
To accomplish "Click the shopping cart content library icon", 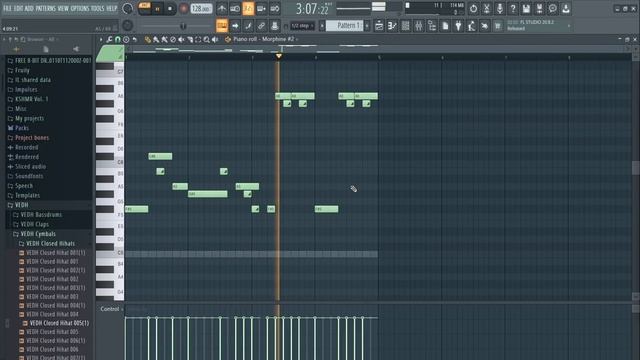I will tap(498, 26).
